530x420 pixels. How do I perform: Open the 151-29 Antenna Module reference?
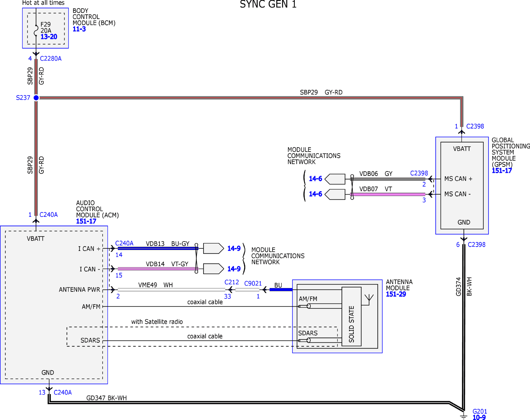[396, 294]
